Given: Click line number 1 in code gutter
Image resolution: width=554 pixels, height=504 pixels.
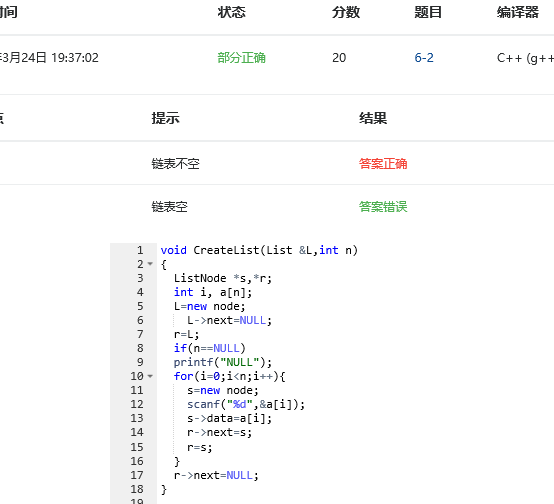Looking at the screenshot, I should [140, 250].
